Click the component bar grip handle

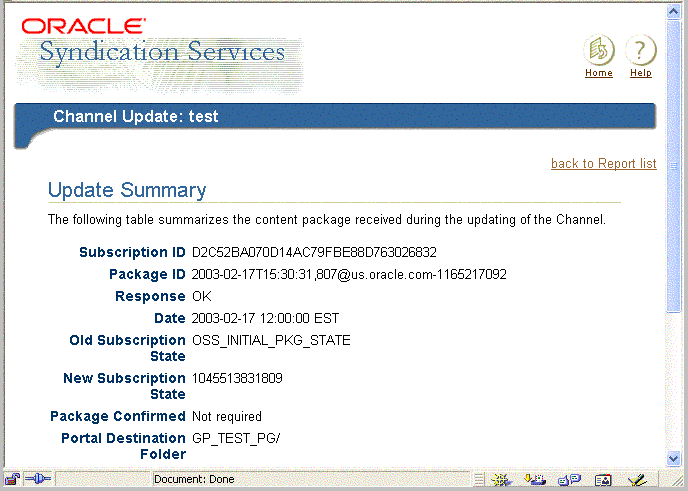point(479,480)
